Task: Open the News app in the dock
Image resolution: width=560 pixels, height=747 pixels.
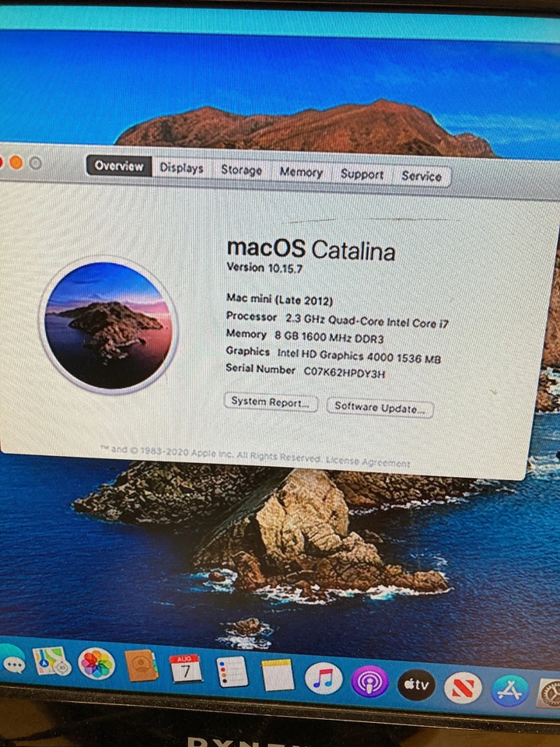Action: (463, 688)
